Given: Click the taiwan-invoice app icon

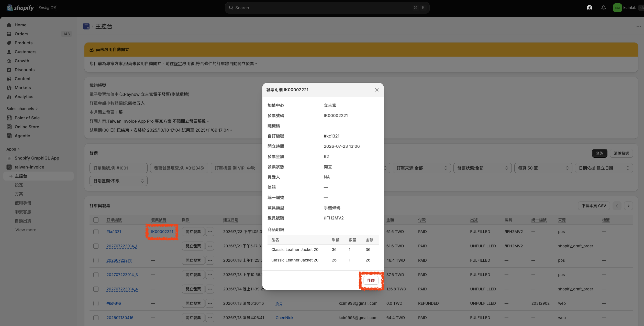Looking at the screenshot, I should (x=9, y=167).
